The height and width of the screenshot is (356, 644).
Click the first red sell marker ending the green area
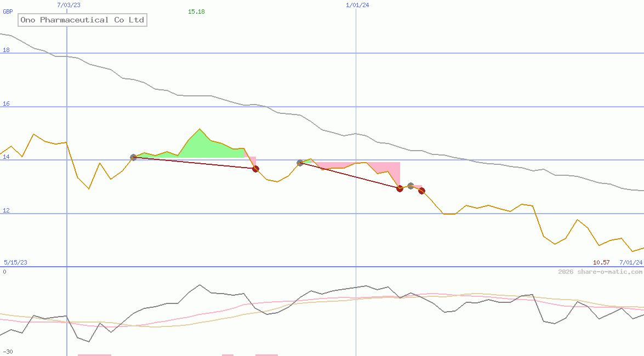(x=255, y=169)
